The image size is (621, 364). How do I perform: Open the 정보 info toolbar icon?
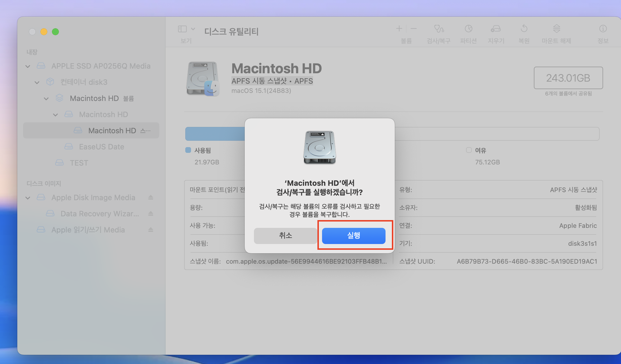tap(603, 29)
